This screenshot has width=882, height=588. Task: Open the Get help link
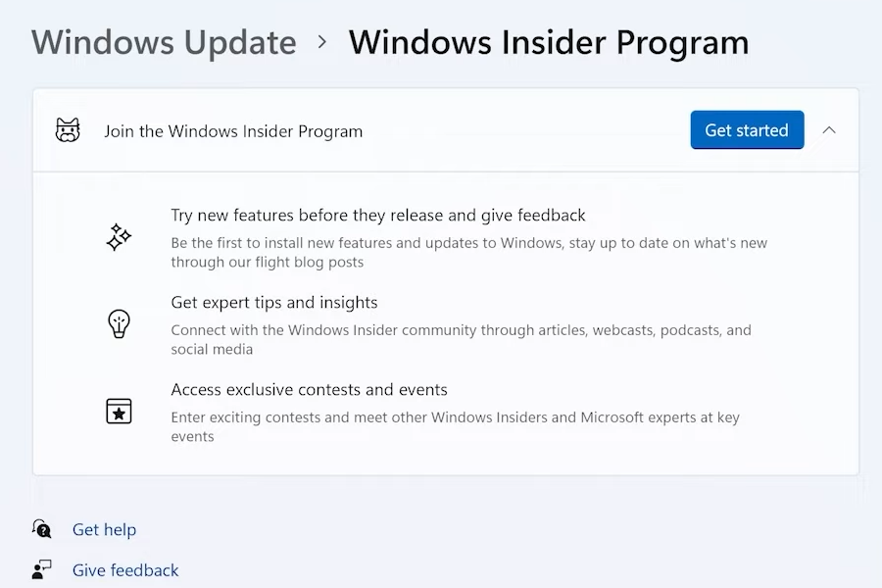(104, 529)
